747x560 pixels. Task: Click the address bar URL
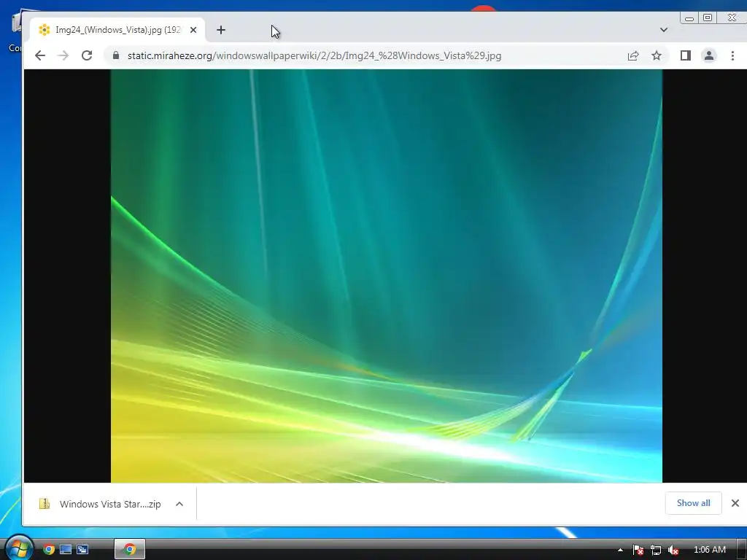[314, 55]
